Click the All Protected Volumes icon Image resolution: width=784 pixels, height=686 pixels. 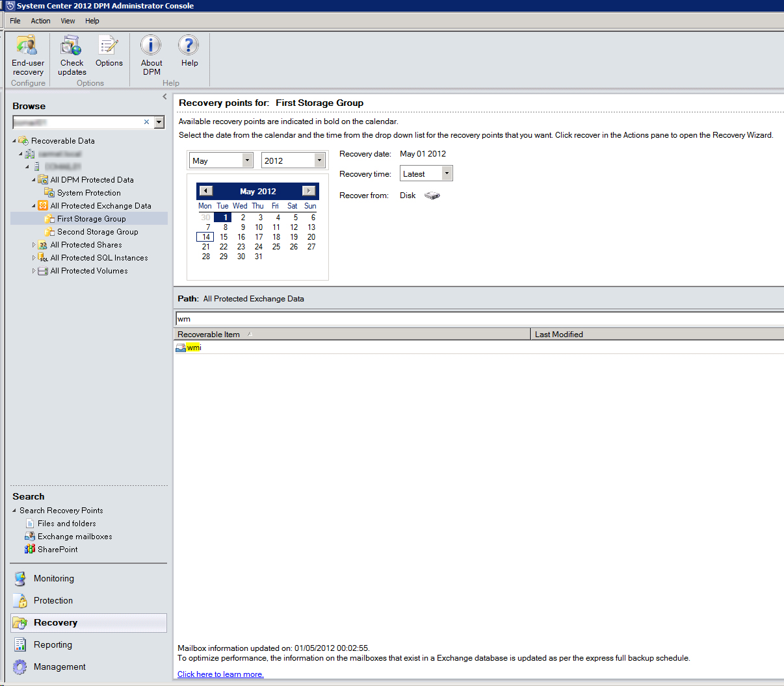(43, 270)
